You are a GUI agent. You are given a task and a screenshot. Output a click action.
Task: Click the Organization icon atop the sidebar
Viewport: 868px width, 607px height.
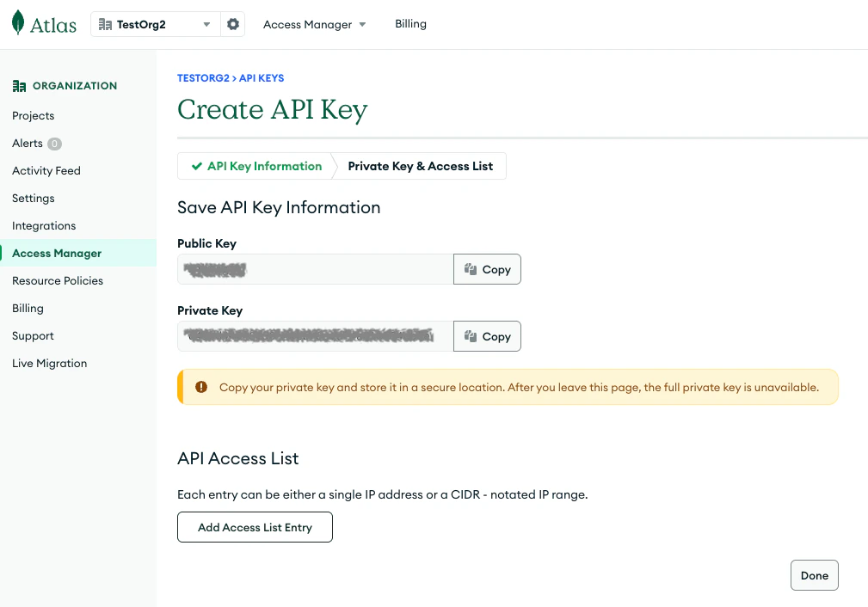click(18, 86)
